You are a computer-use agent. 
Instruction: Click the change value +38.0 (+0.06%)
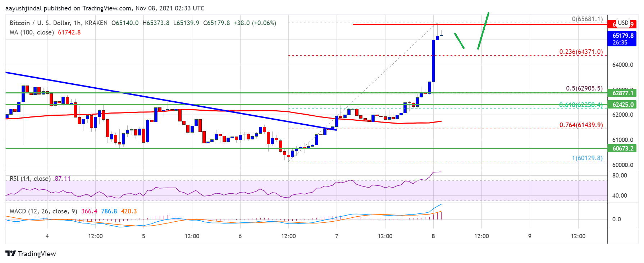coord(255,23)
